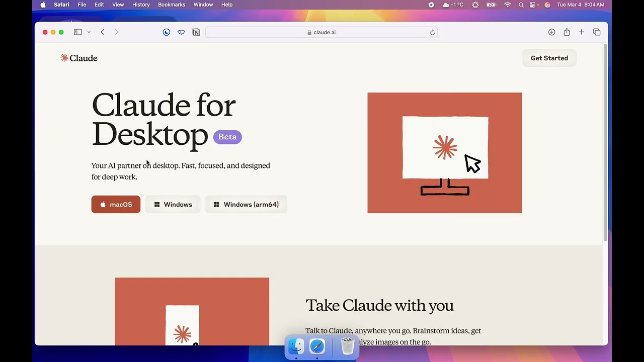Open Control Center in menu bar
This screenshot has height=362, width=644.
[x=534, y=5]
